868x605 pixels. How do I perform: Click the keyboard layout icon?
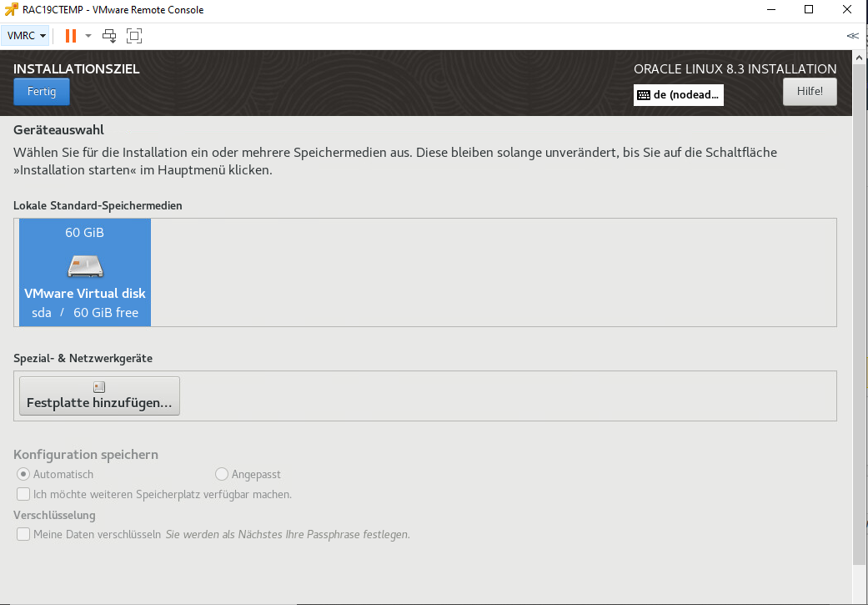[644, 95]
